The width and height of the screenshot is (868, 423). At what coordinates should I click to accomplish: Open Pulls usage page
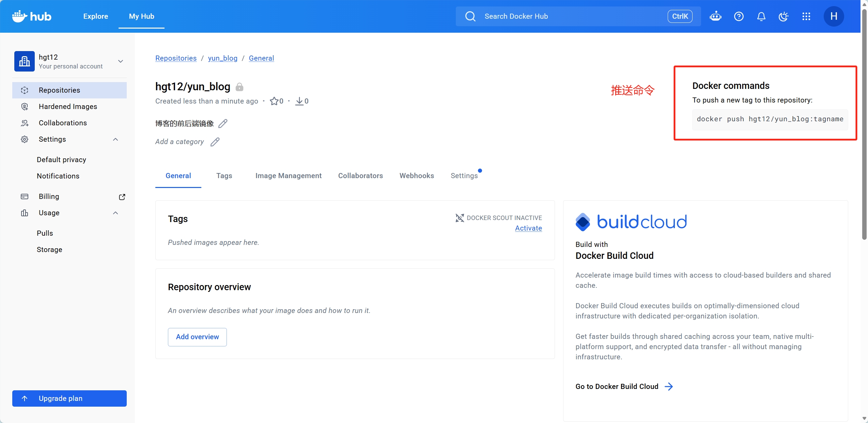(x=45, y=233)
